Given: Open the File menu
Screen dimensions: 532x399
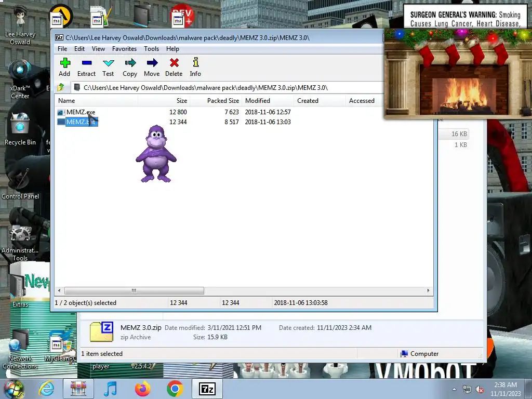Looking at the screenshot, I should pyautogui.click(x=62, y=49).
